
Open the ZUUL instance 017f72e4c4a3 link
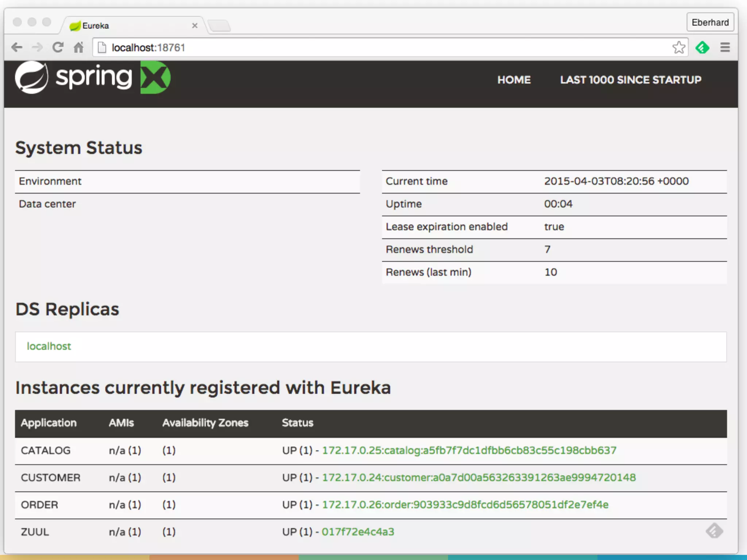click(357, 532)
